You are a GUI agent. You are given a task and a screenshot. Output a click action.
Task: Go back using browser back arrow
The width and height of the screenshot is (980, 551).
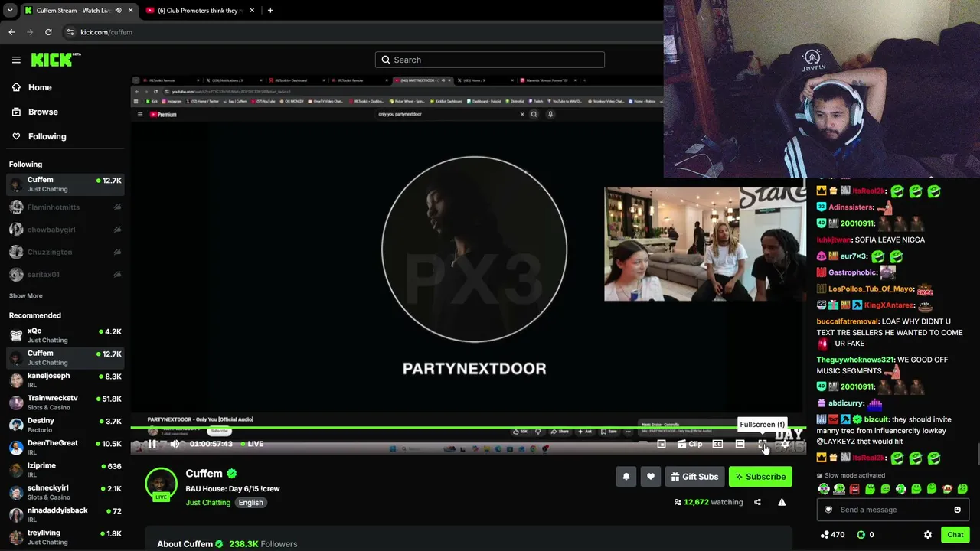11,32
